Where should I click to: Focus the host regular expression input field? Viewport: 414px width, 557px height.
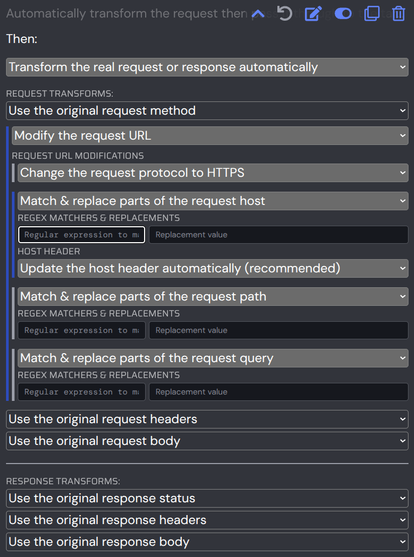pyautogui.click(x=81, y=235)
